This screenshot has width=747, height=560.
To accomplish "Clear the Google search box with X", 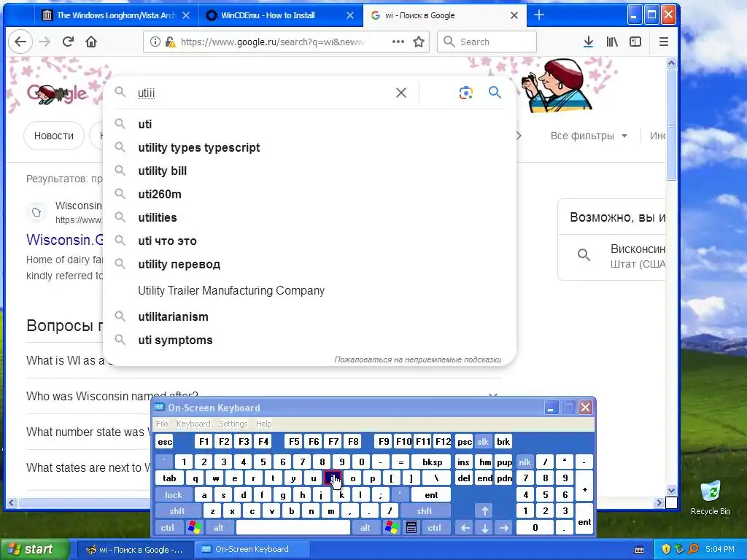I will point(401,93).
